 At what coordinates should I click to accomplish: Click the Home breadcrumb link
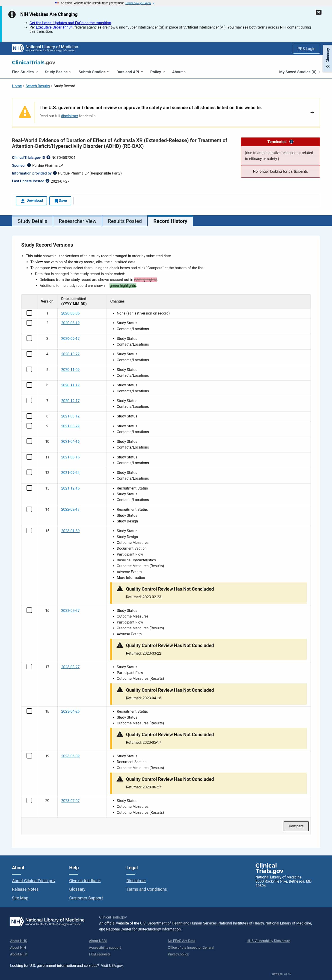point(17,86)
